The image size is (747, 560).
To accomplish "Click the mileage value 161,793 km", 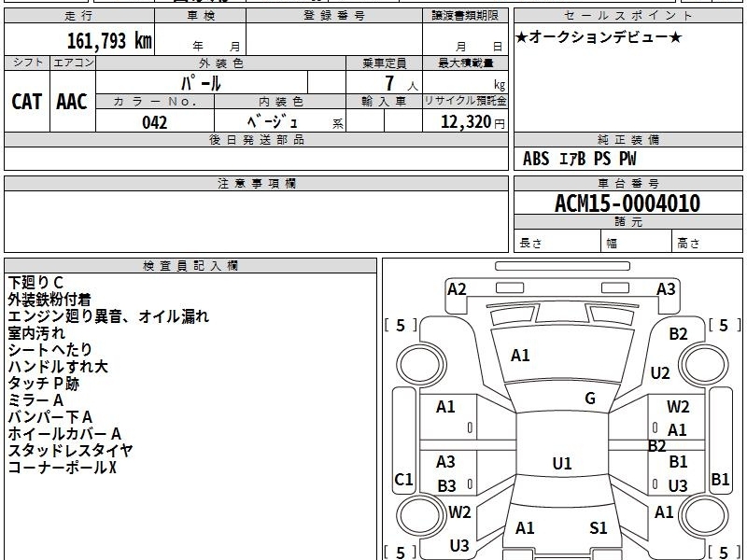I will pyautogui.click(x=109, y=41).
